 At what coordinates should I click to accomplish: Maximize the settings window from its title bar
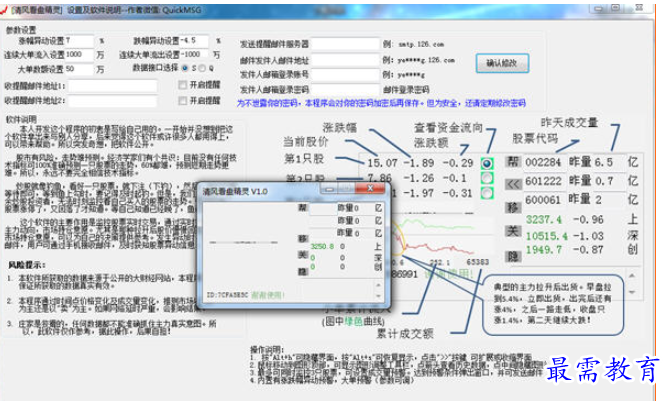click(616, 8)
